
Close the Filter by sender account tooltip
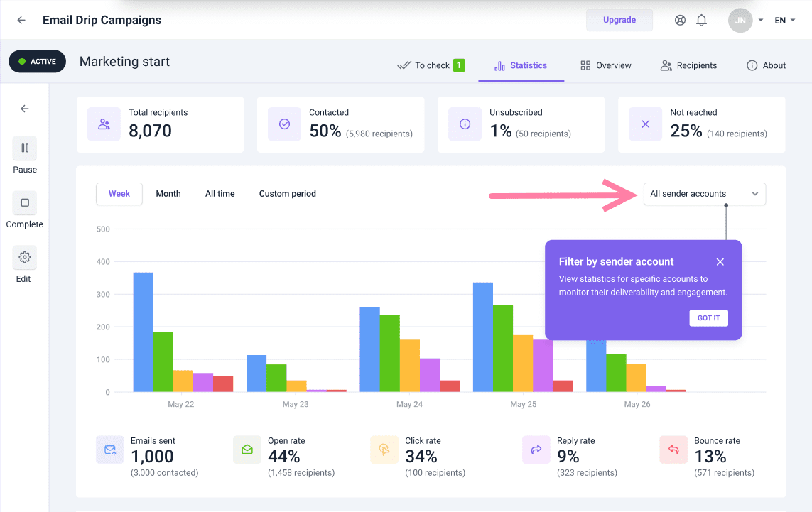(720, 262)
